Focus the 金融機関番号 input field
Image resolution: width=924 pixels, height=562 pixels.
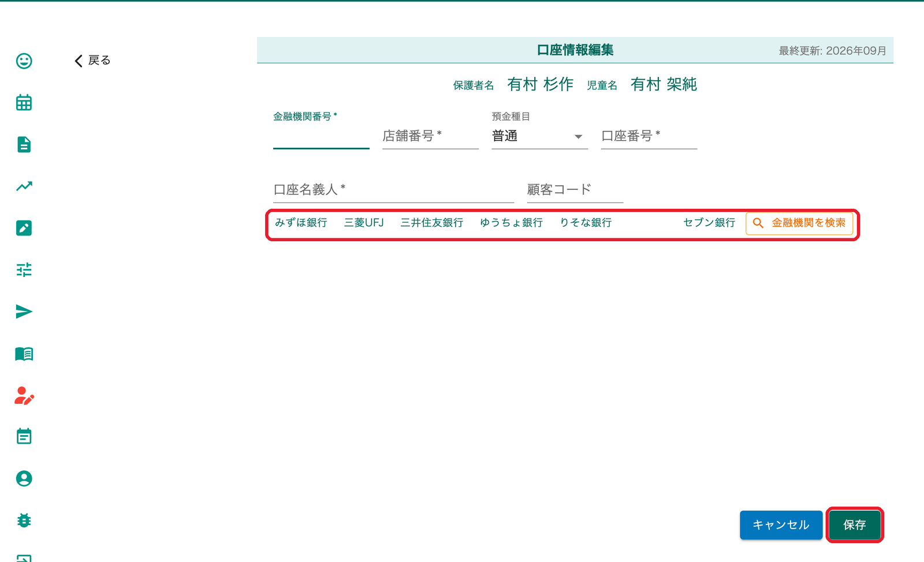click(321, 136)
